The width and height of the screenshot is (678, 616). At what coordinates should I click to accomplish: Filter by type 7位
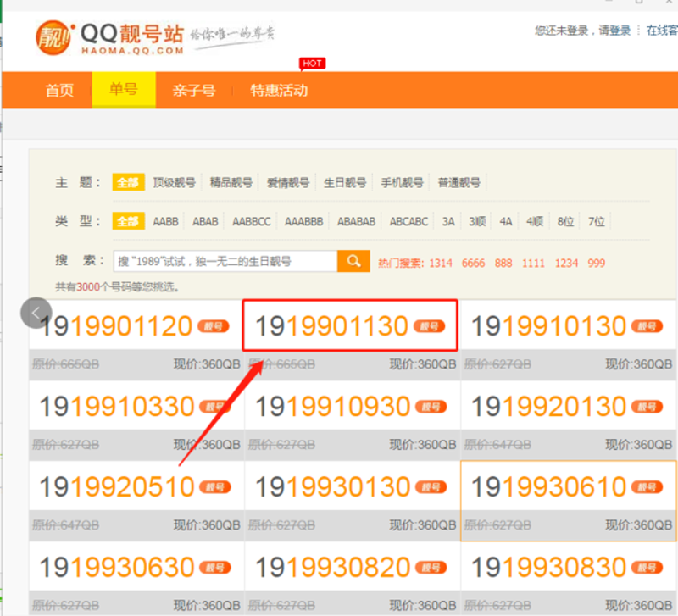click(x=597, y=222)
